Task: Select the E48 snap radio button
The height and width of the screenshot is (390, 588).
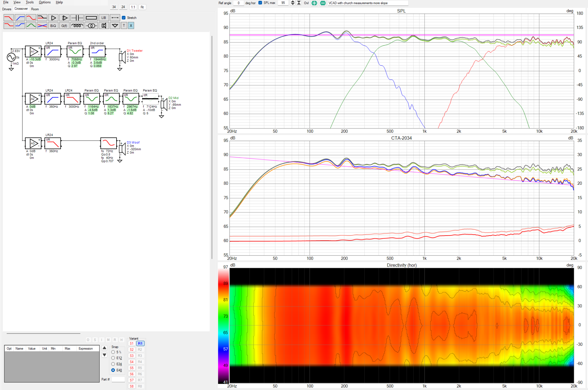Action: [x=113, y=370]
